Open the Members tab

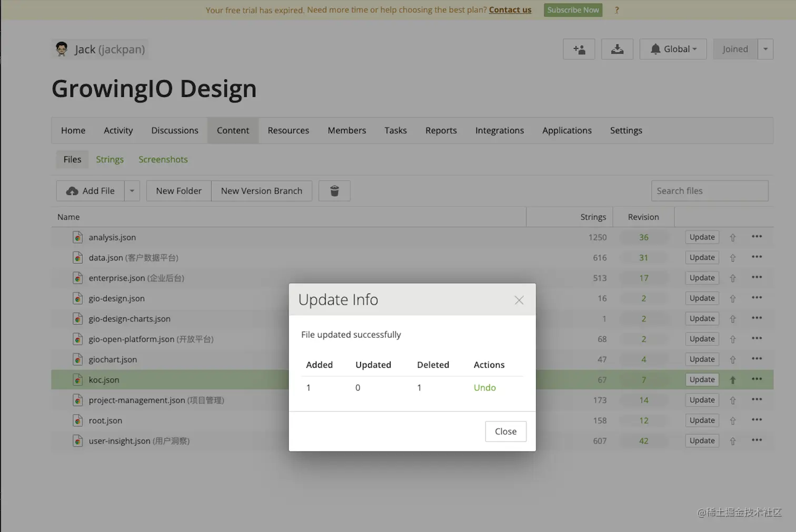[x=347, y=131]
